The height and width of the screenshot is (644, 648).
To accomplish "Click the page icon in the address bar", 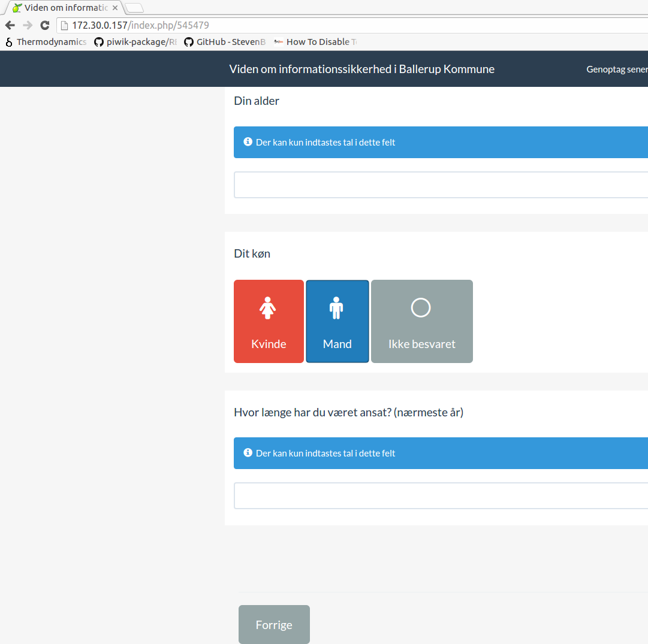I will click(65, 25).
